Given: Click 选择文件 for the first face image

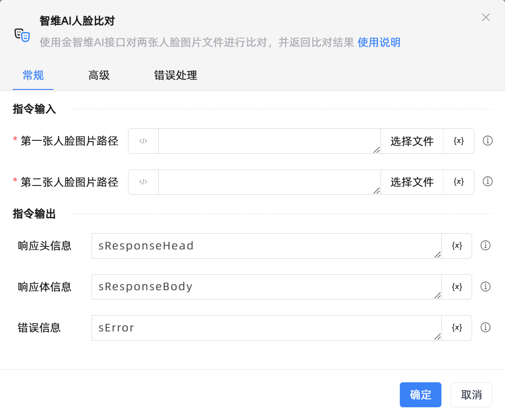Looking at the screenshot, I should [412, 141].
